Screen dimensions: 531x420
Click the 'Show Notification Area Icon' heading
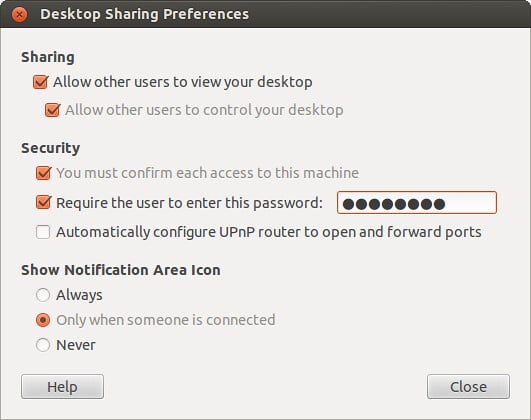pyautogui.click(x=121, y=270)
